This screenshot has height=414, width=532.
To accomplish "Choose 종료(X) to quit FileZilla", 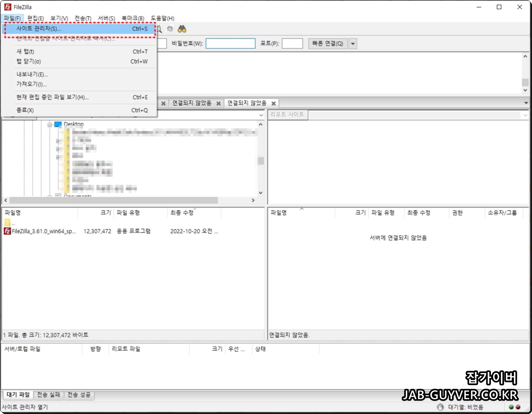I will pyautogui.click(x=79, y=110).
